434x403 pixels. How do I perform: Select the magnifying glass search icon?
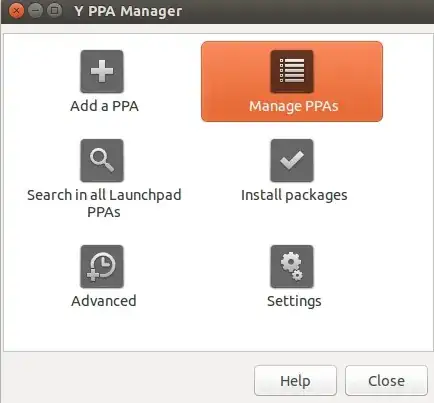(x=102, y=160)
